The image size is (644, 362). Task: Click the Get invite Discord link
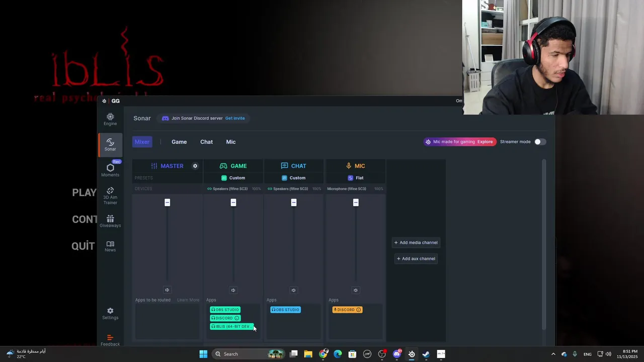[x=235, y=118]
